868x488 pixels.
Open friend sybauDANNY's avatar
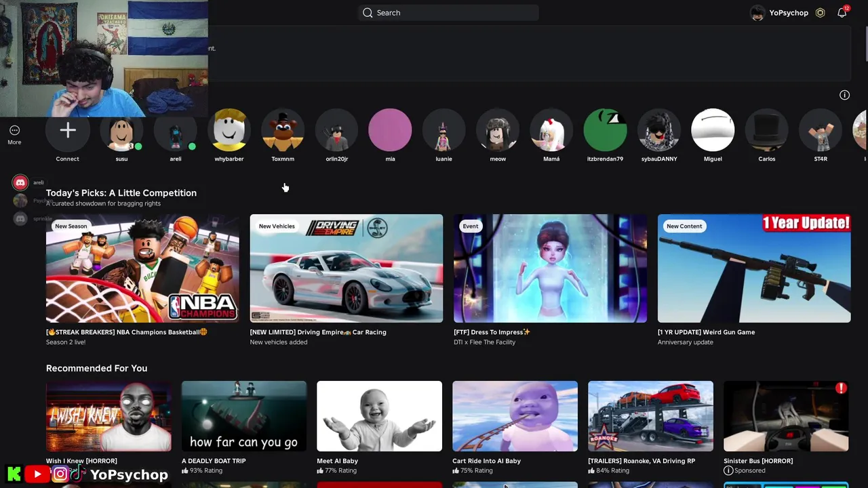click(x=659, y=130)
